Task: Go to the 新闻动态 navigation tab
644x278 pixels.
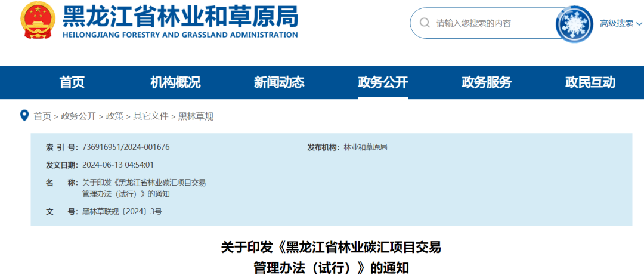Action: point(279,82)
